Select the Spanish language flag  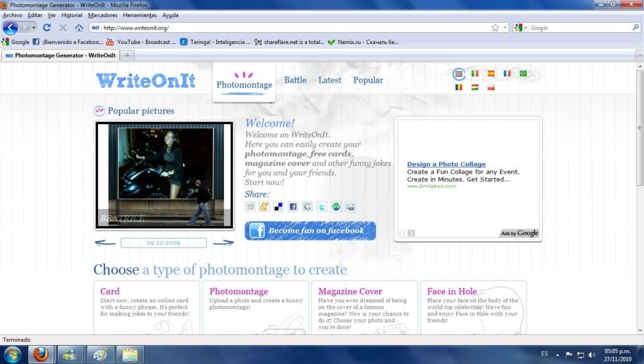click(491, 73)
